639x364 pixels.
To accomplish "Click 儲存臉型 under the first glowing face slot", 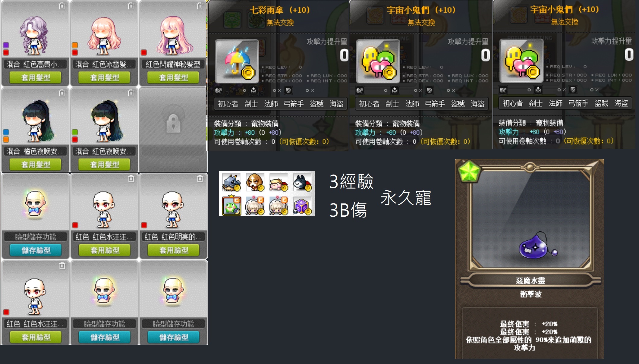I will 36,250.
